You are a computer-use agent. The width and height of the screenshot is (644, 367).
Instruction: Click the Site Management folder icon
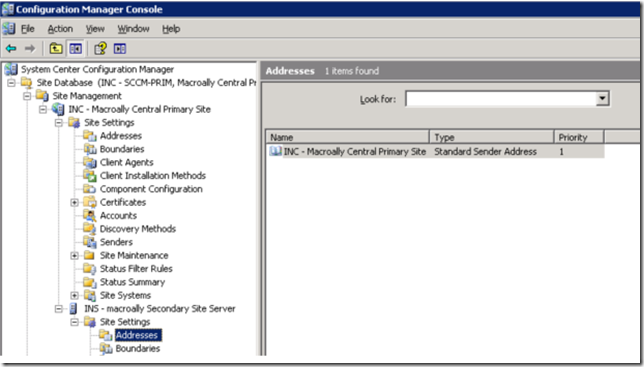[x=42, y=96]
